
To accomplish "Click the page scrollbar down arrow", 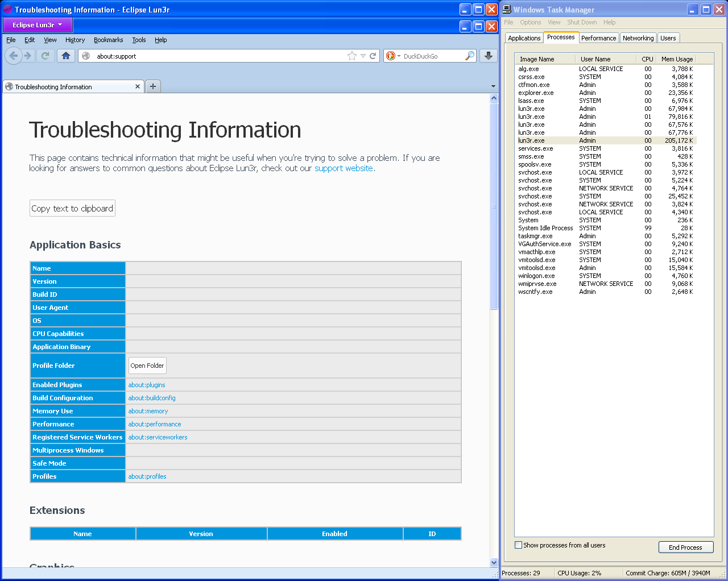I will click(x=494, y=562).
